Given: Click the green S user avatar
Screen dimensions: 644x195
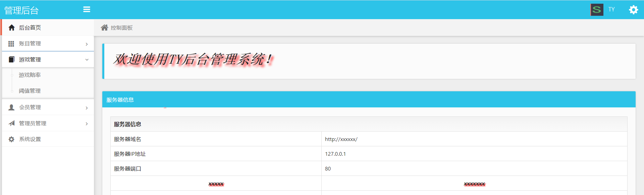Looking at the screenshot, I should (x=597, y=10).
